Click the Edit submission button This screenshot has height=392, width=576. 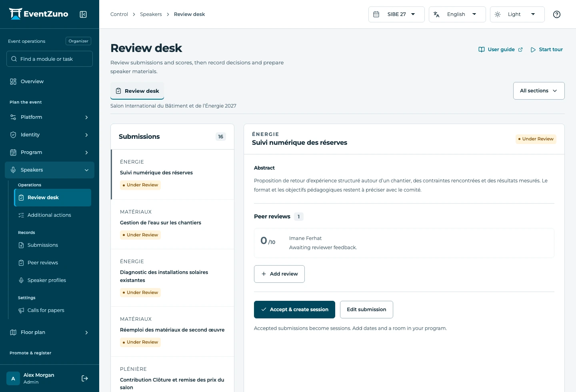point(366,310)
